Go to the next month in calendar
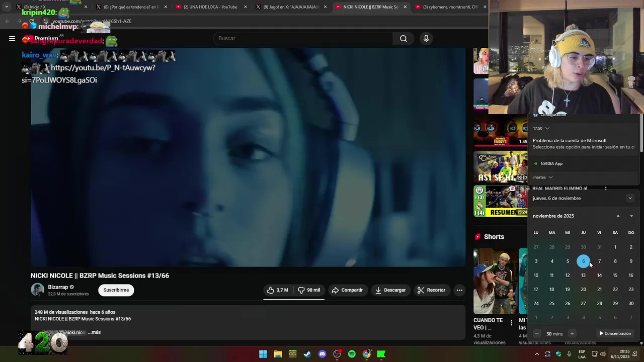The image size is (644, 362). [631, 216]
